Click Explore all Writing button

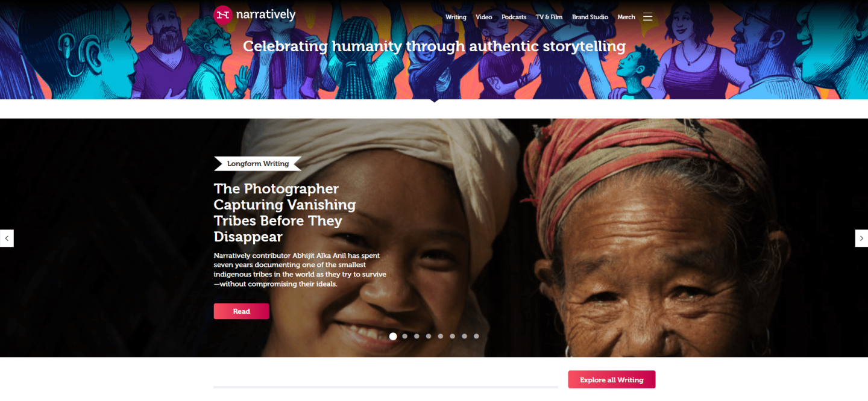click(612, 380)
